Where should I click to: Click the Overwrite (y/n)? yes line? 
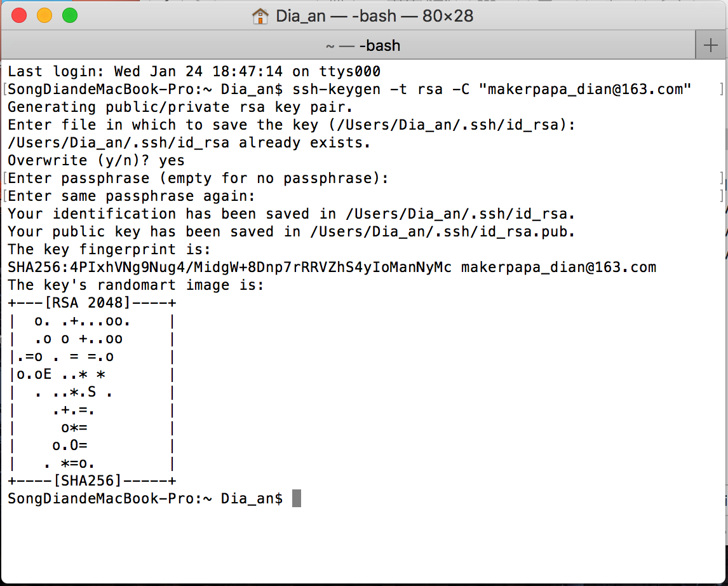[96, 161]
